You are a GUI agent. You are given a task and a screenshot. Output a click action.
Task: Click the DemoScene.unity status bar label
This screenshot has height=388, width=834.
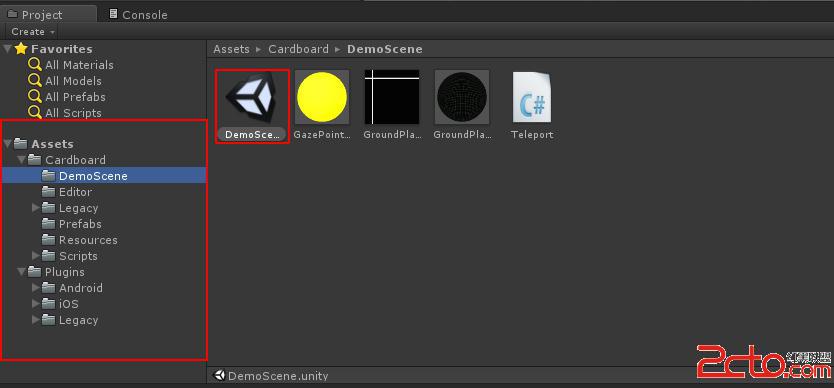coord(278,376)
